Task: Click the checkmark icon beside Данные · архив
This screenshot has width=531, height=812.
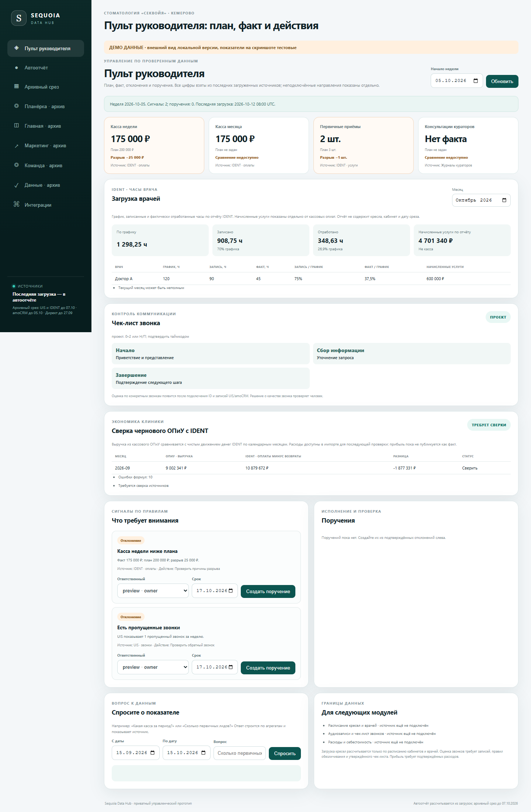Action: point(16,185)
